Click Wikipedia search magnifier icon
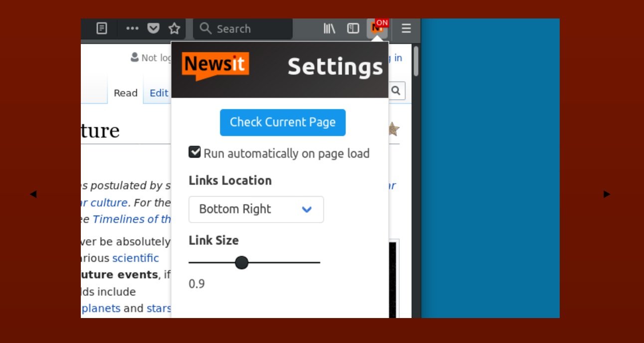644x343 pixels. point(396,90)
